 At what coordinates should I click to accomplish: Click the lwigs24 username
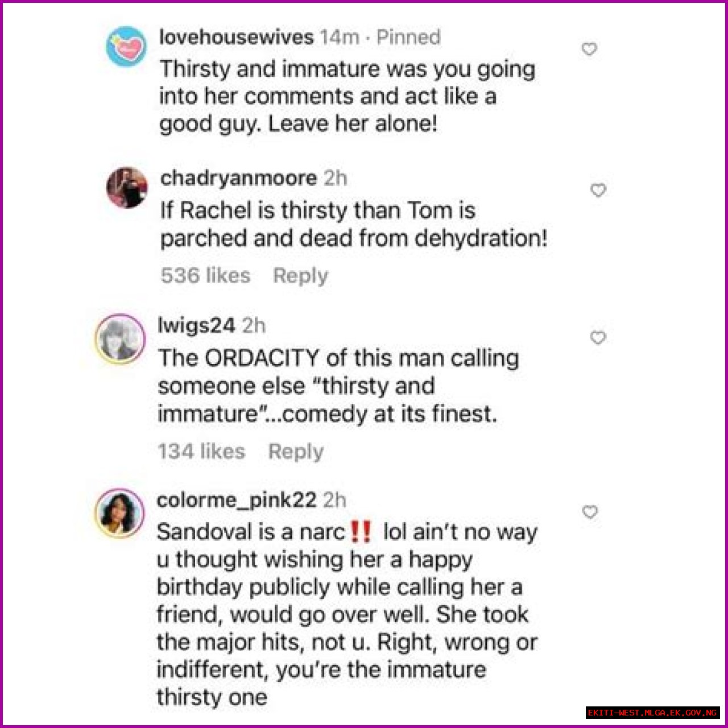point(196,326)
